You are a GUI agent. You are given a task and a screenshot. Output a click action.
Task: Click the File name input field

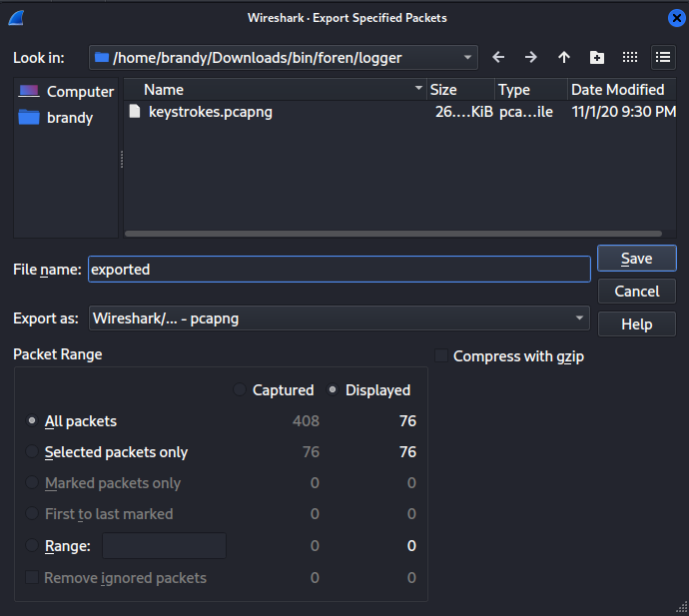[x=340, y=269]
